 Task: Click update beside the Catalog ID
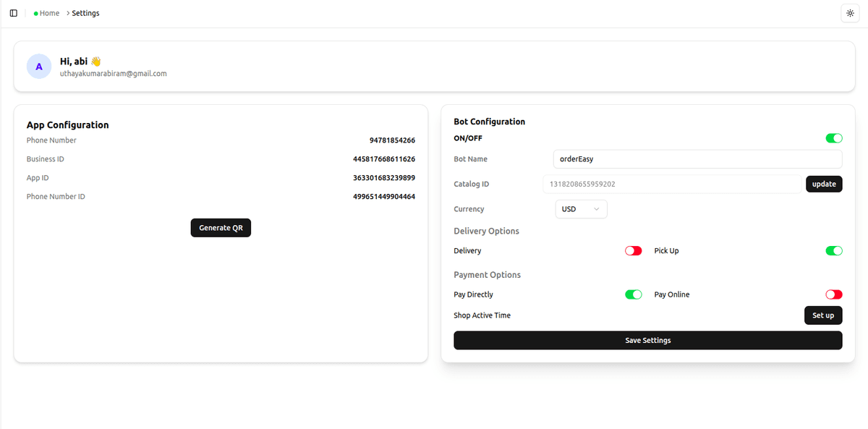tap(824, 184)
